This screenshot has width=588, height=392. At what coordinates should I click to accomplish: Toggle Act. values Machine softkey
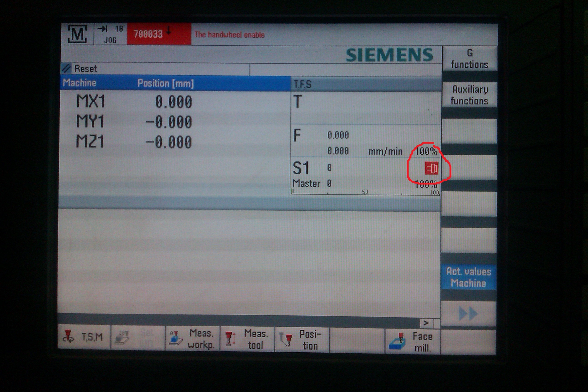pos(468,277)
